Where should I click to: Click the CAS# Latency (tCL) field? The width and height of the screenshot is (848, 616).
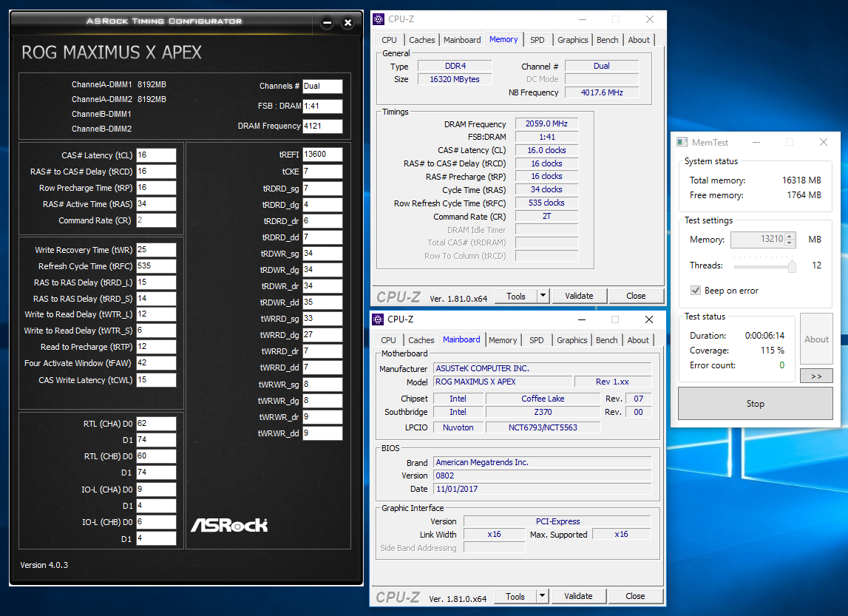pos(156,155)
